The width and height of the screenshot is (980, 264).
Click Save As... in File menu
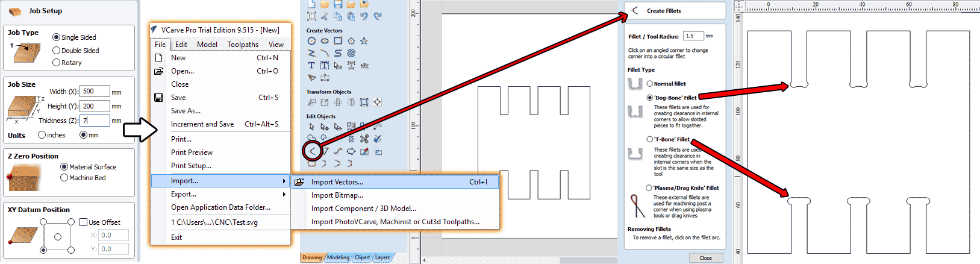pos(220,111)
